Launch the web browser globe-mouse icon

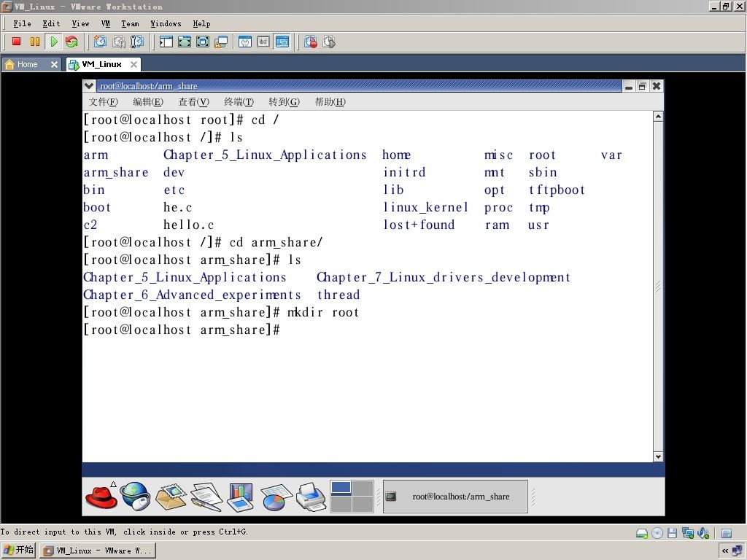135,496
